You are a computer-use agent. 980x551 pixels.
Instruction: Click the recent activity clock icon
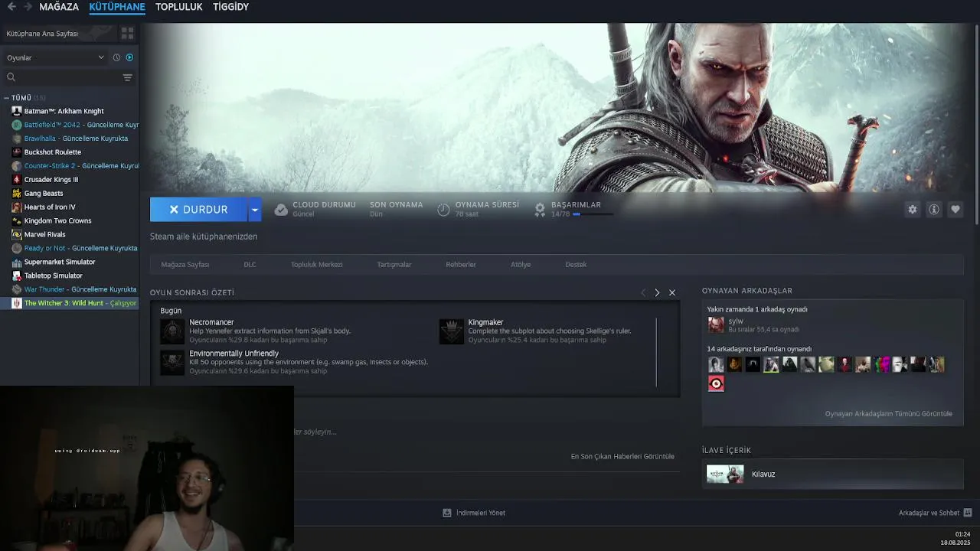point(116,57)
